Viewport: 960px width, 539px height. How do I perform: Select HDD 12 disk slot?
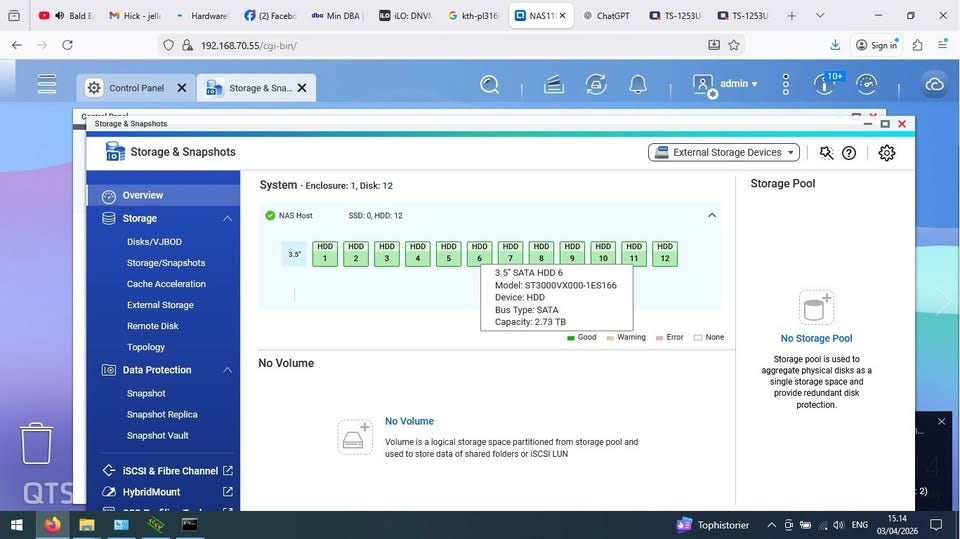[x=665, y=253]
